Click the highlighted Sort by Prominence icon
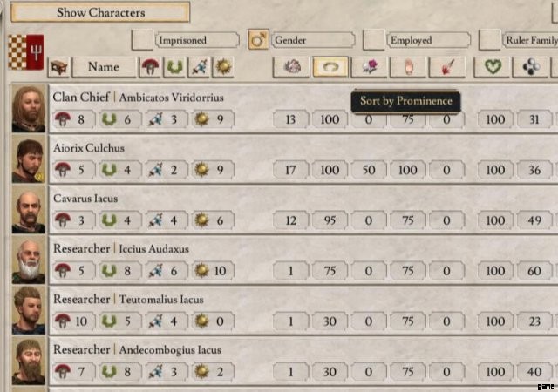Image resolution: width=558 pixels, height=392 pixels. 330,67
